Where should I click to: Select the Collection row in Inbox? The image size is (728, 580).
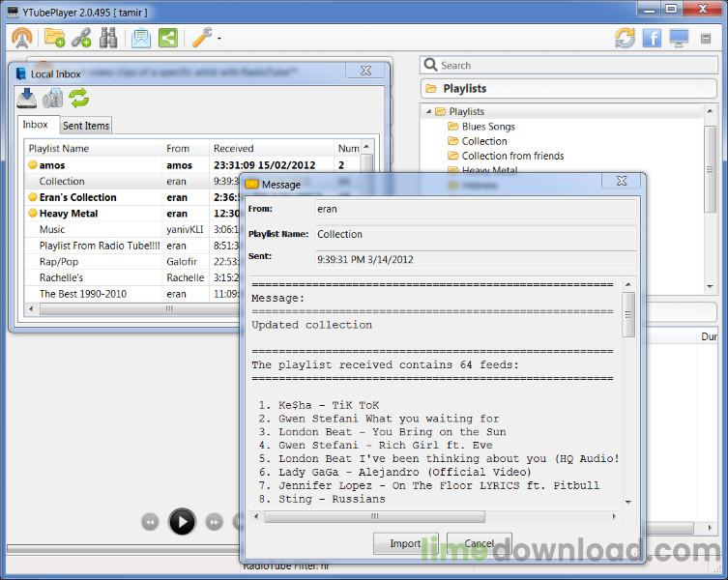point(132,181)
